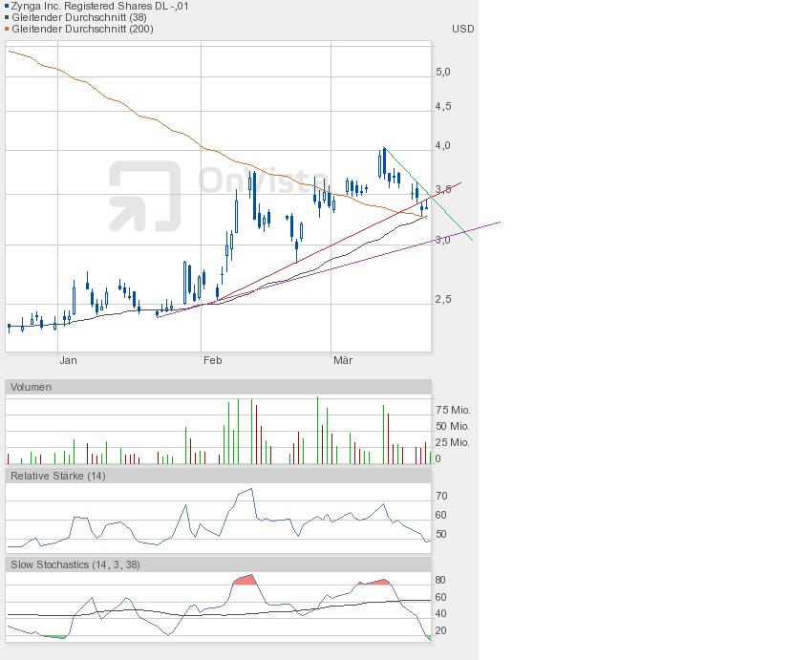
Task: Click the USD currency label
Action: pos(462,29)
